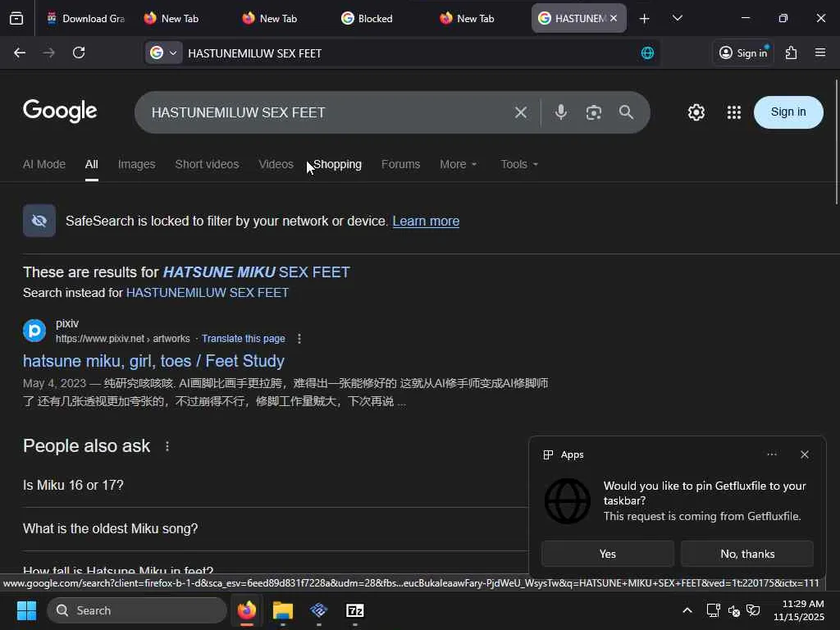Switch to the Download Gra browser tab
Viewport: 840px width, 630px height.
(x=85, y=19)
